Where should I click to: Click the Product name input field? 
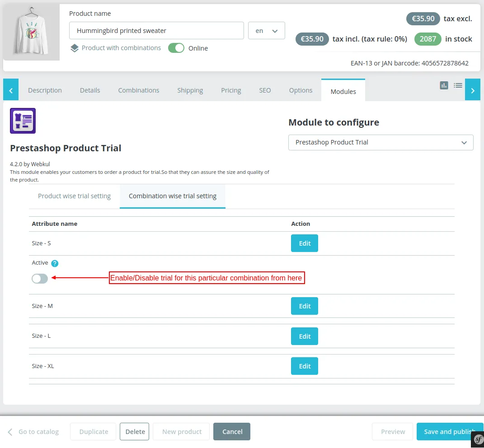[x=156, y=31]
